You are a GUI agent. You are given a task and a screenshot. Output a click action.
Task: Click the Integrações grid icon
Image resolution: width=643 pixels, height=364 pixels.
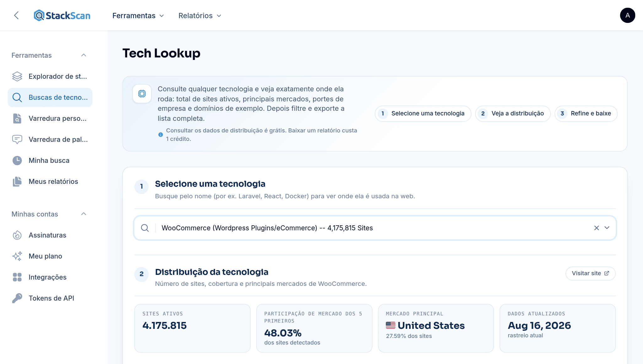[17, 277]
